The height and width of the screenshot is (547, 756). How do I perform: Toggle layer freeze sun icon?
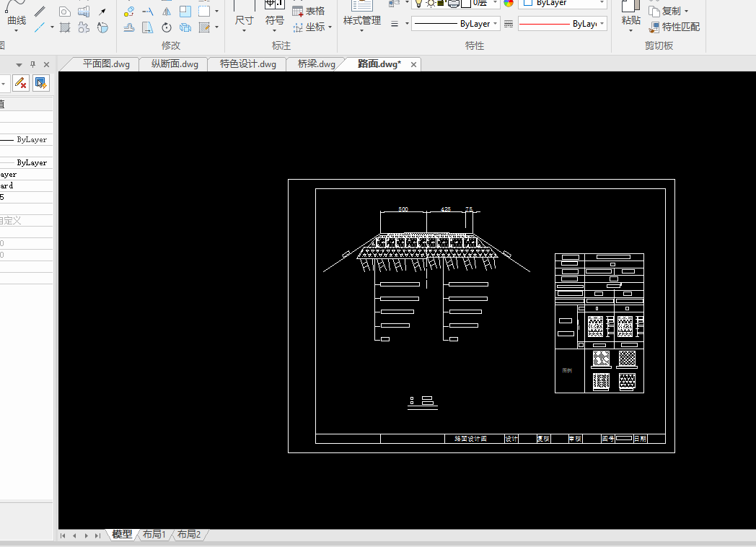click(430, 4)
